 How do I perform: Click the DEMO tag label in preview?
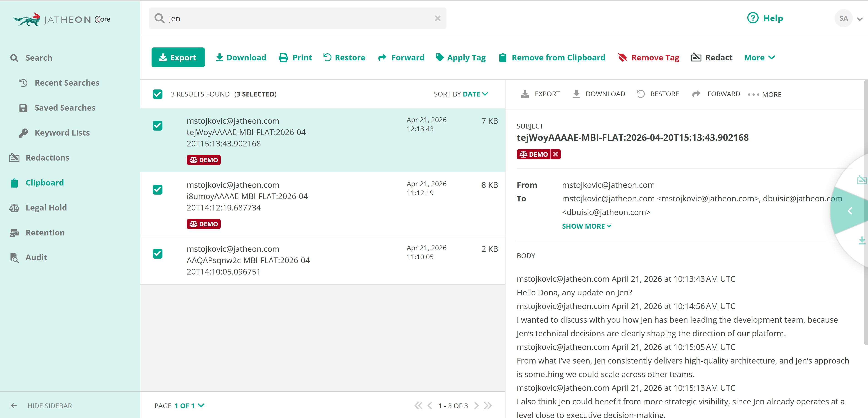pyautogui.click(x=534, y=154)
